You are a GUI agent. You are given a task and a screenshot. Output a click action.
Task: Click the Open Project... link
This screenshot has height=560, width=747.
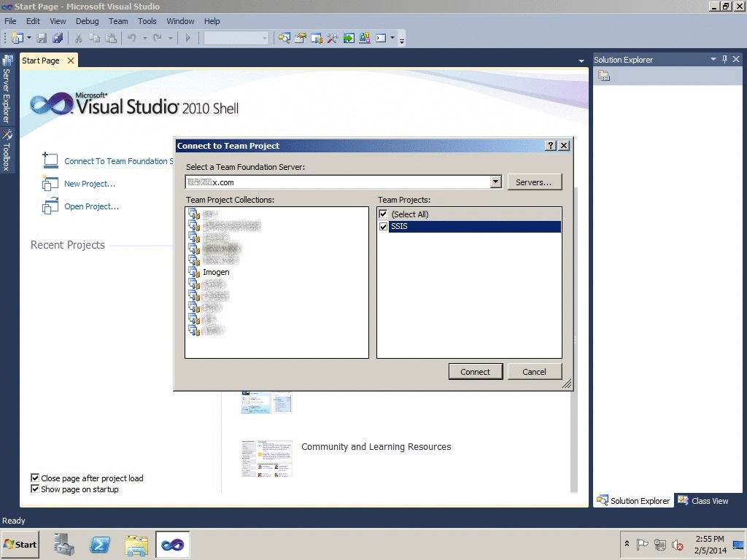tap(91, 206)
